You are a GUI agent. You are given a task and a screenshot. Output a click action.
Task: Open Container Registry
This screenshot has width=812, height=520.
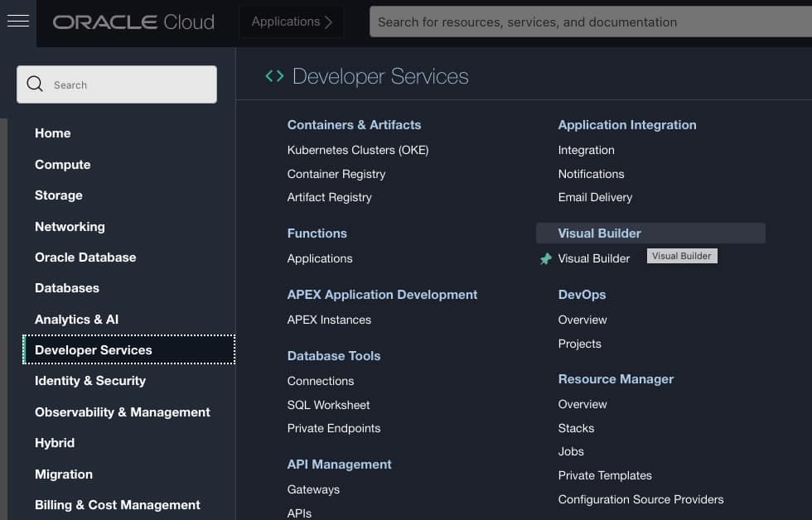click(336, 174)
